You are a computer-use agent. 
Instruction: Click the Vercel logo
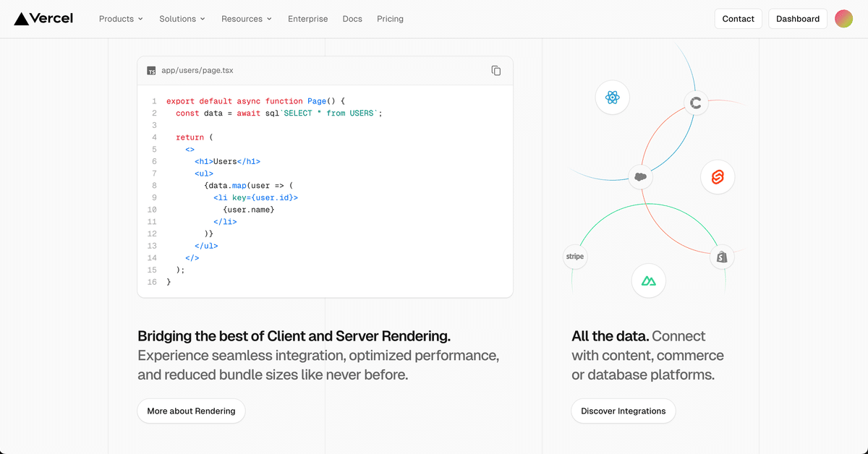coord(43,19)
